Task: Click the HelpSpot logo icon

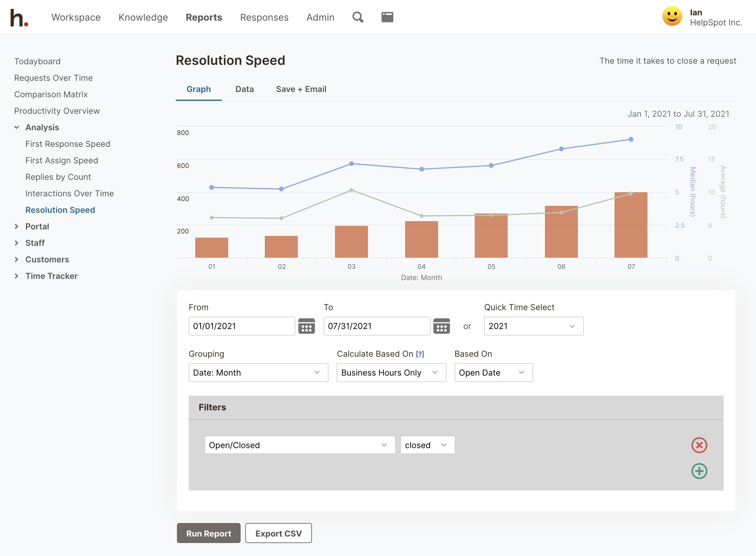Action: [19, 18]
